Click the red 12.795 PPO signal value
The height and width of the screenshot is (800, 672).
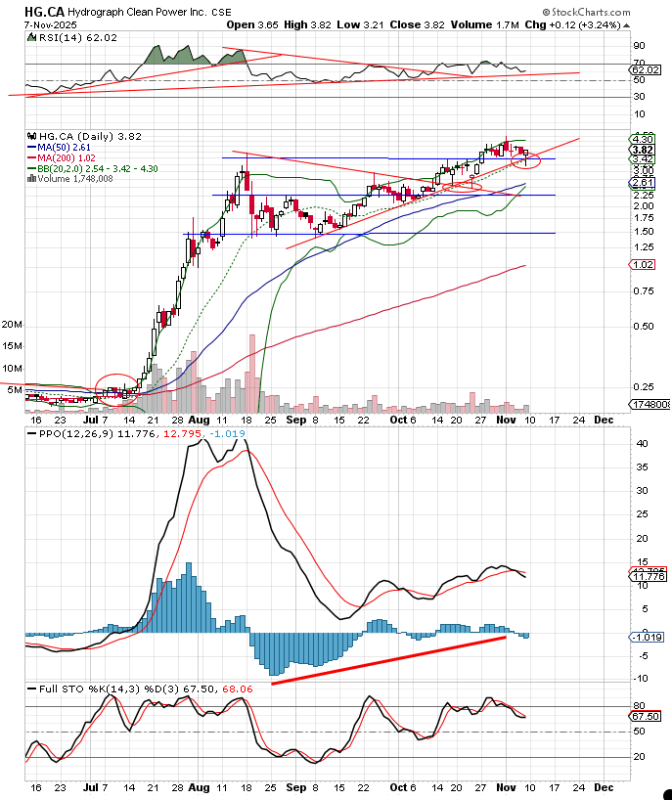[183, 433]
